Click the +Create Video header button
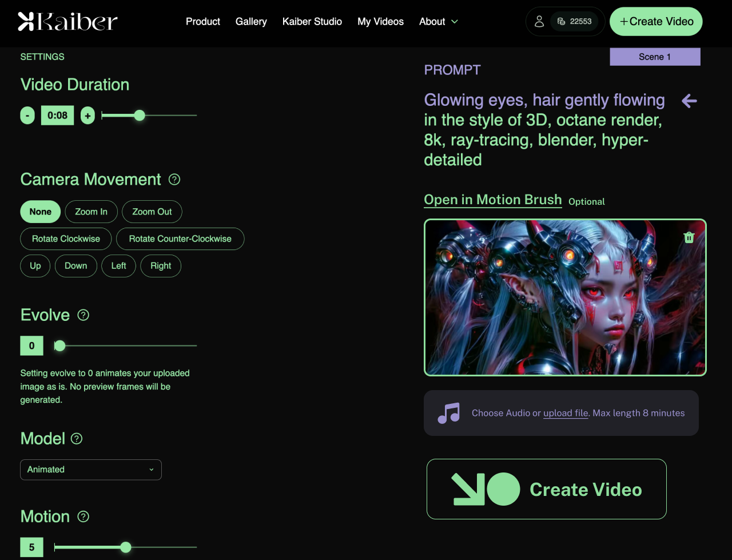 tap(656, 22)
